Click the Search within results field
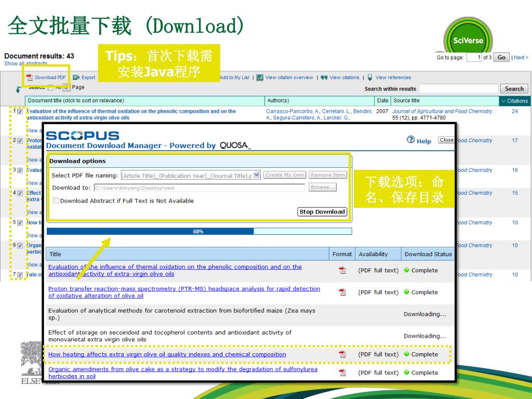Viewport: 532px width, 399px height. [459, 88]
